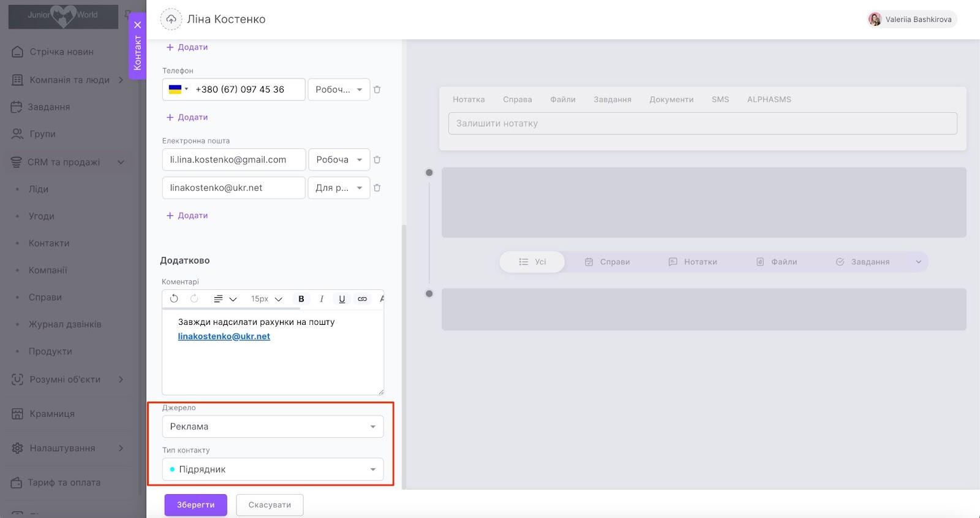Click the Зберегти button
The height and width of the screenshot is (518, 980).
pyautogui.click(x=195, y=505)
